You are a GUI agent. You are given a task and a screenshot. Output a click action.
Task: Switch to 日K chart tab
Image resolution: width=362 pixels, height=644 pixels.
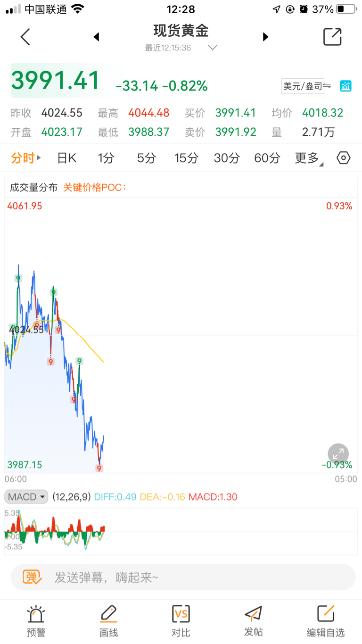pyautogui.click(x=66, y=158)
